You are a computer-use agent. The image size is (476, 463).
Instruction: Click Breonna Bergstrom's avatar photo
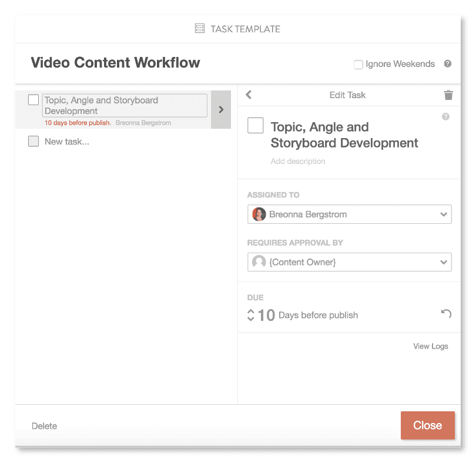pos(259,214)
